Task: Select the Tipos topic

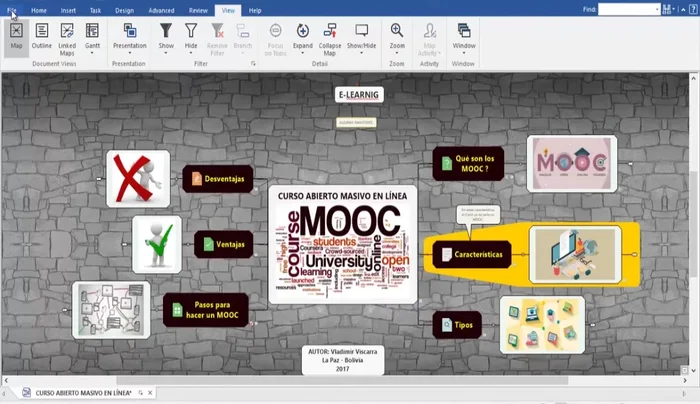Action: 457,325
